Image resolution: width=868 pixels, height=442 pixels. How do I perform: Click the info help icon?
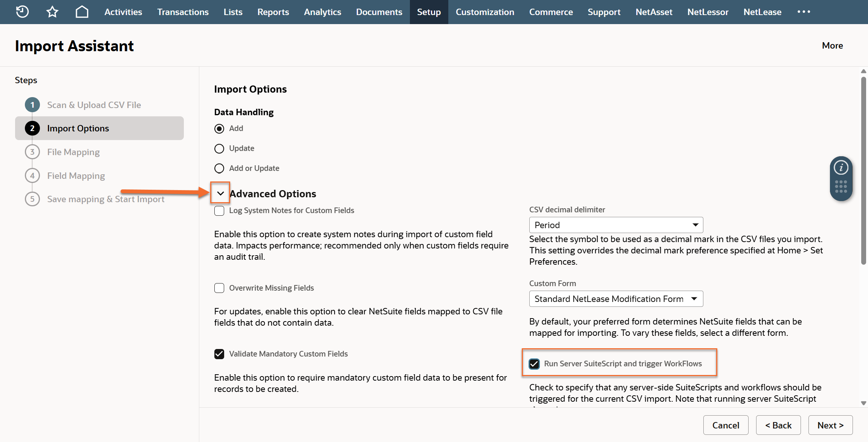pos(841,168)
